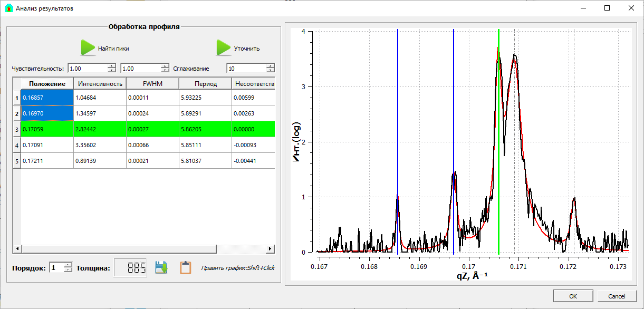Select row 3 header in the peaks table
The image size is (644, 309).
click(16, 129)
